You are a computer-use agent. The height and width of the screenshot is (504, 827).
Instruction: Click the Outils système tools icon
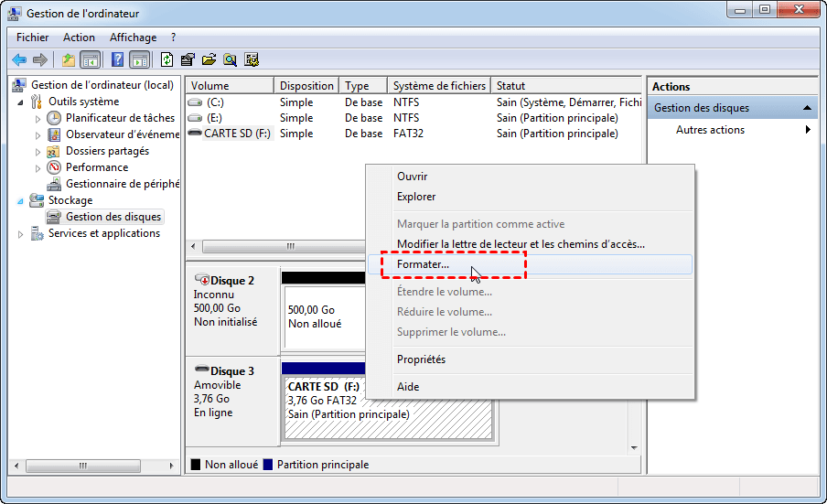(x=37, y=102)
